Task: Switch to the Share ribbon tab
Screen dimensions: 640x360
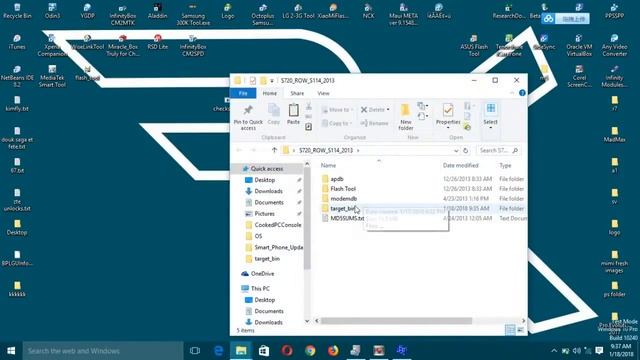Action: 297,93
